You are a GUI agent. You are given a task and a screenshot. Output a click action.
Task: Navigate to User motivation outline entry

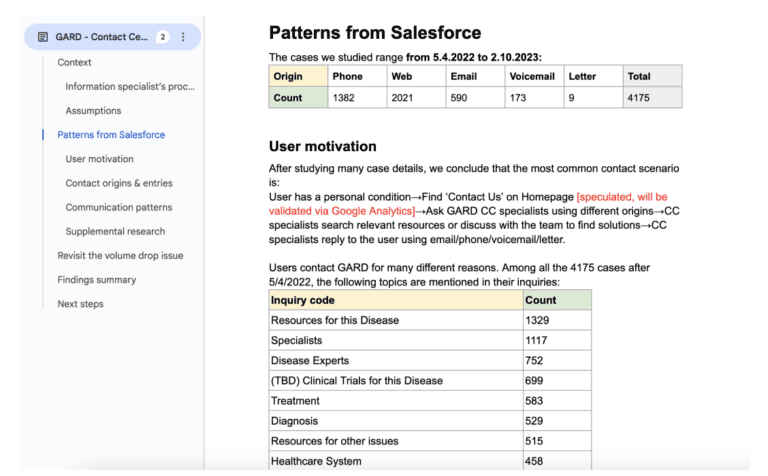99,159
